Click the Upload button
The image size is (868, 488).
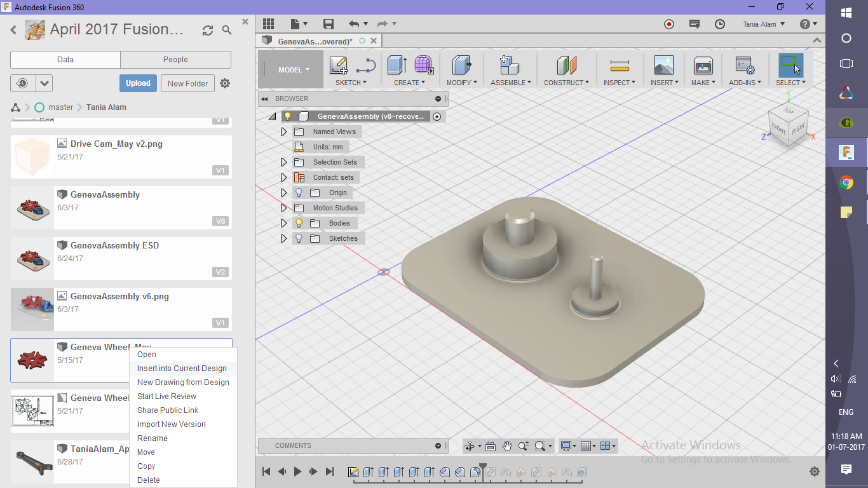coord(138,83)
